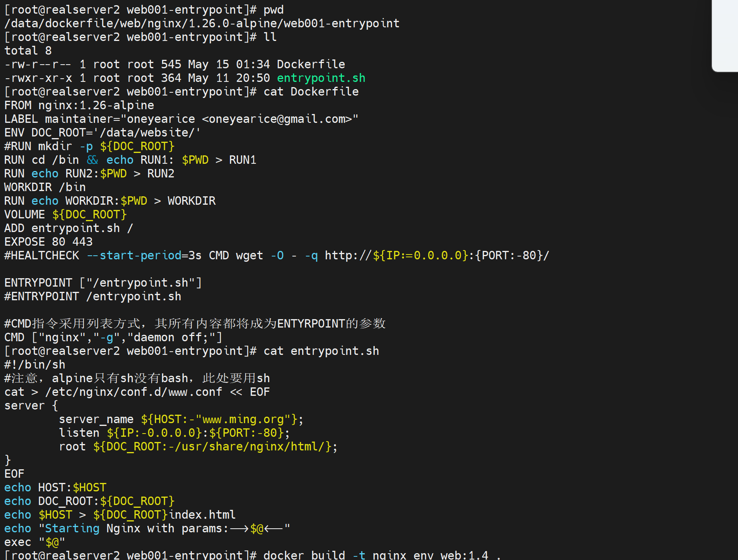Screen dimensions: 738x560
Task: Click the ADD entrypoint.sh instruction
Action: (68, 228)
